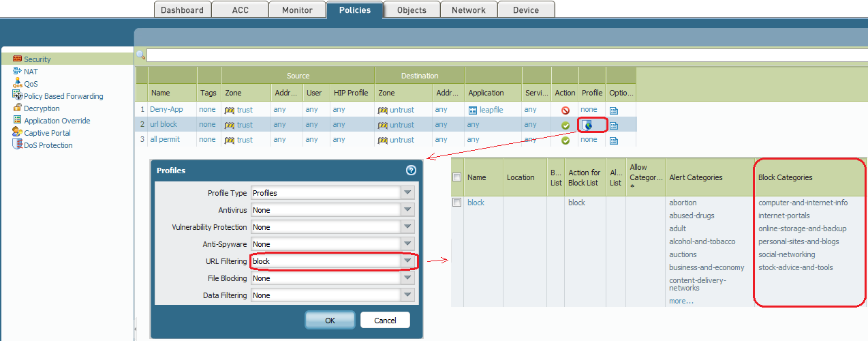
Task: Switch to the Dashboard tab
Action: (182, 10)
